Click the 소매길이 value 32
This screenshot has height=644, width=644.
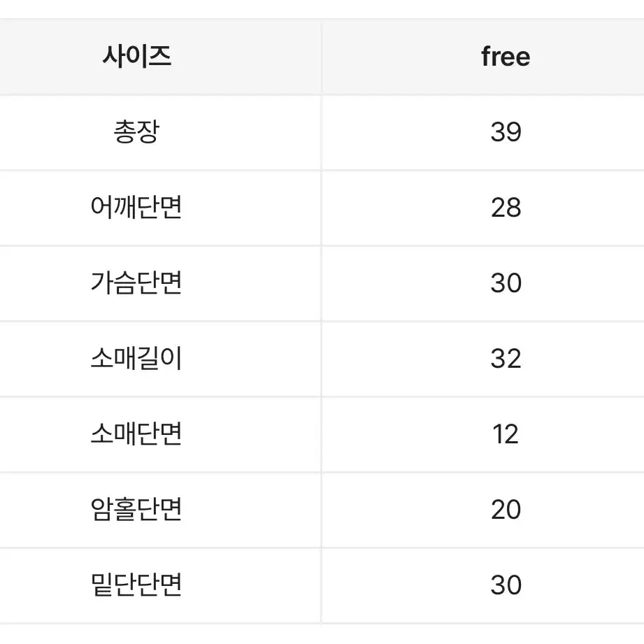506,359
